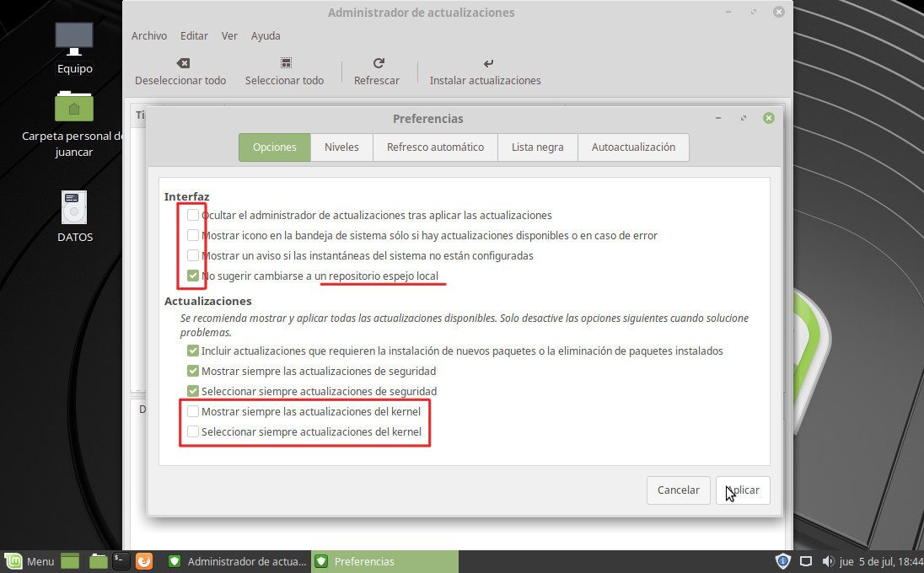Click the network tray icon
The height and width of the screenshot is (573, 924).
click(x=805, y=561)
